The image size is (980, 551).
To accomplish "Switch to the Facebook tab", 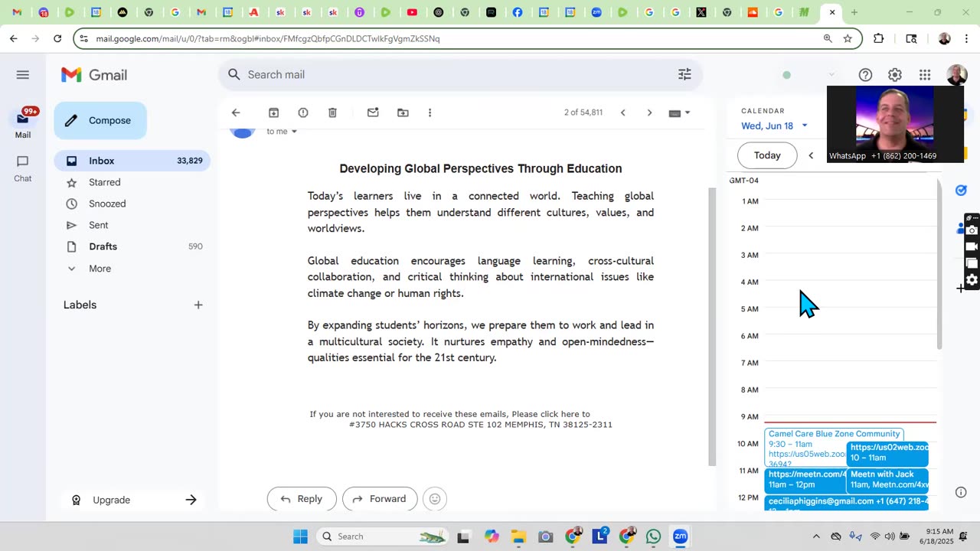I will pyautogui.click(x=518, y=12).
